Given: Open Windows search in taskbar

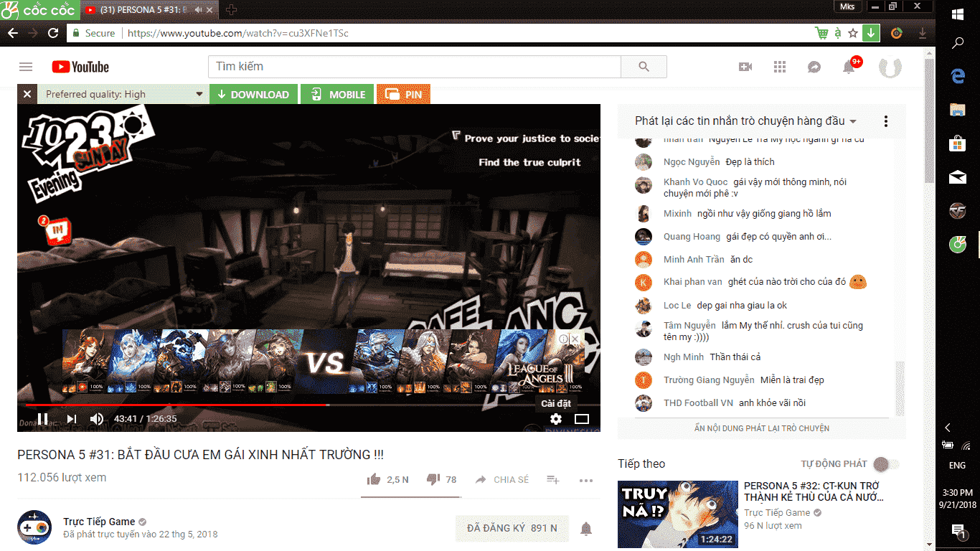Looking at the screenshot, I should coord(958,44).
